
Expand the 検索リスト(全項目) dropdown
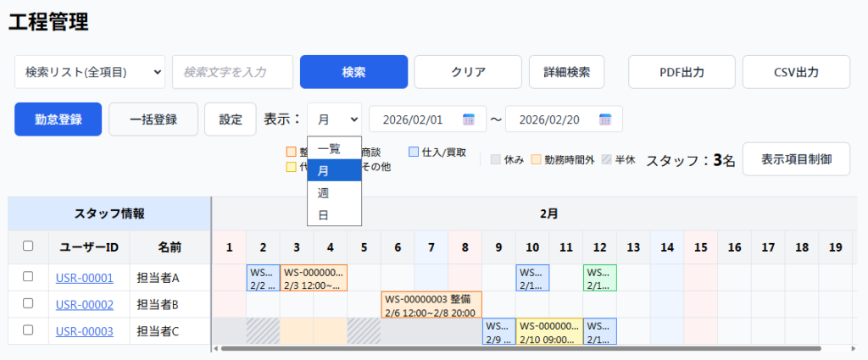tap(90, 72)
